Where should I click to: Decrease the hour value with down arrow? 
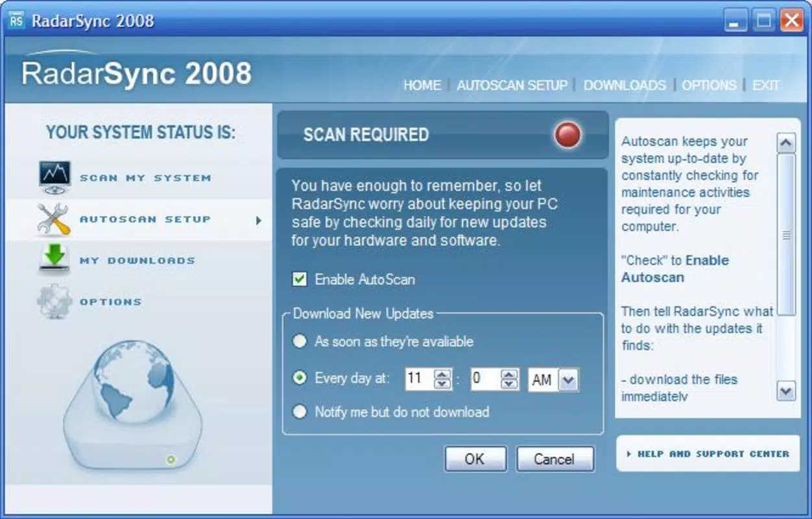coord(443,385)
